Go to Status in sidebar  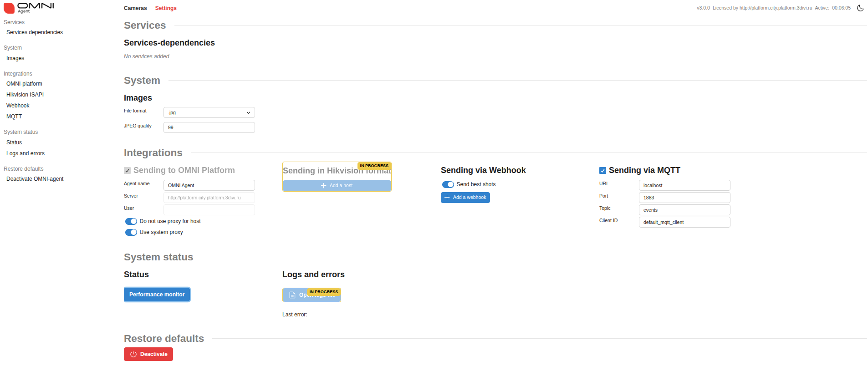coord(14,142)
